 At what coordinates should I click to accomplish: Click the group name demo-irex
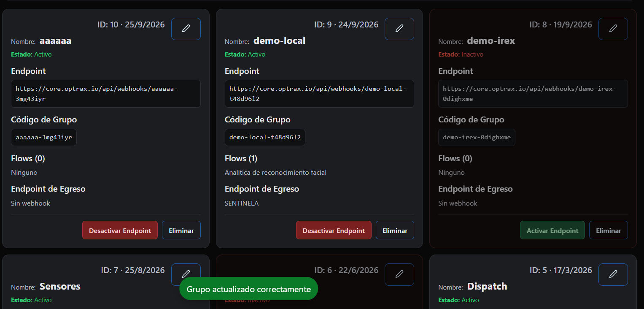491,41
